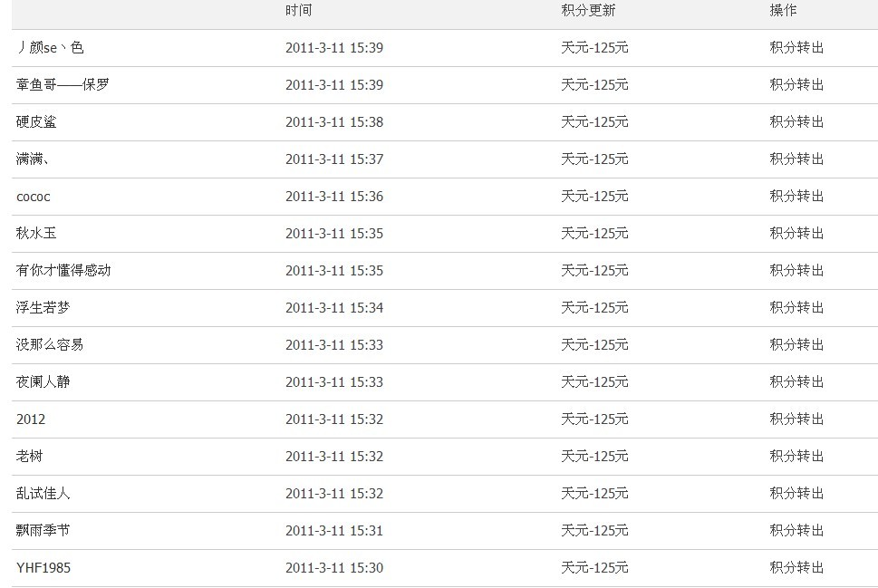Select the YHF1985 username
Image resolution: width=878 pixels, height=588 pixels.
[x=43, y=568]
